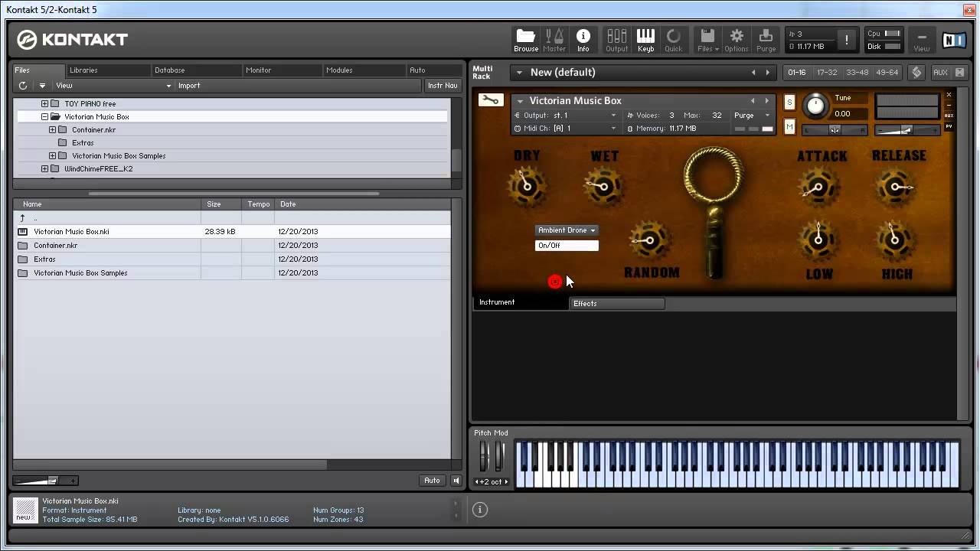Select the 17-32 rack page
The image size is (980, 551).
[x=827, y=73]
